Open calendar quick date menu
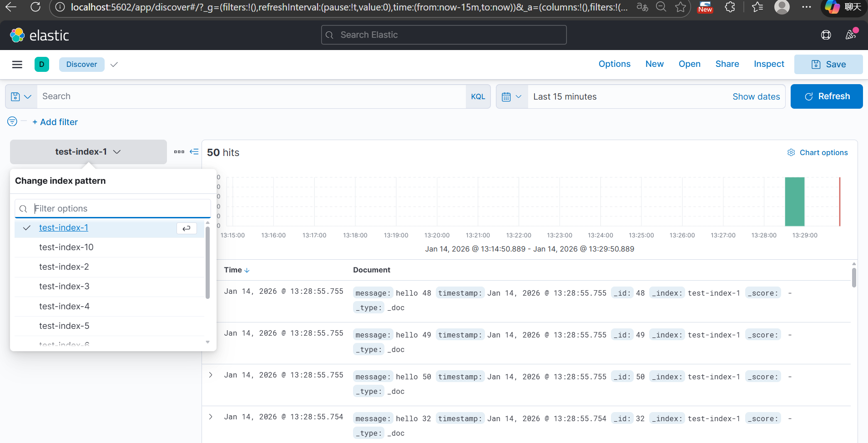Viewport: 868px width, 443px height. 512,96
